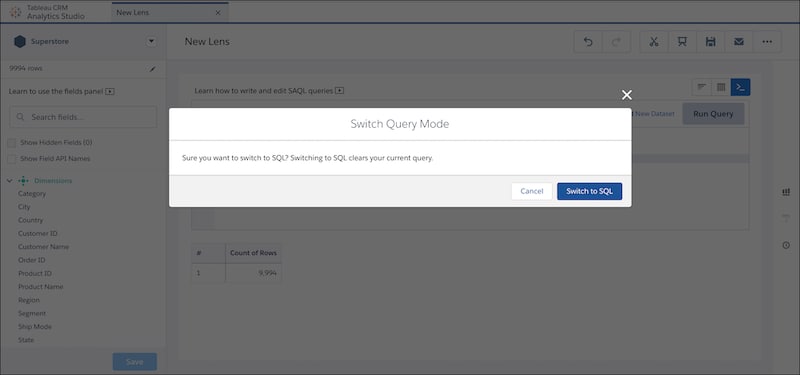This screenshot has width=800, height=375.
Task: Play the fields panel tutorial video icon
Action: tap(110, 92)
